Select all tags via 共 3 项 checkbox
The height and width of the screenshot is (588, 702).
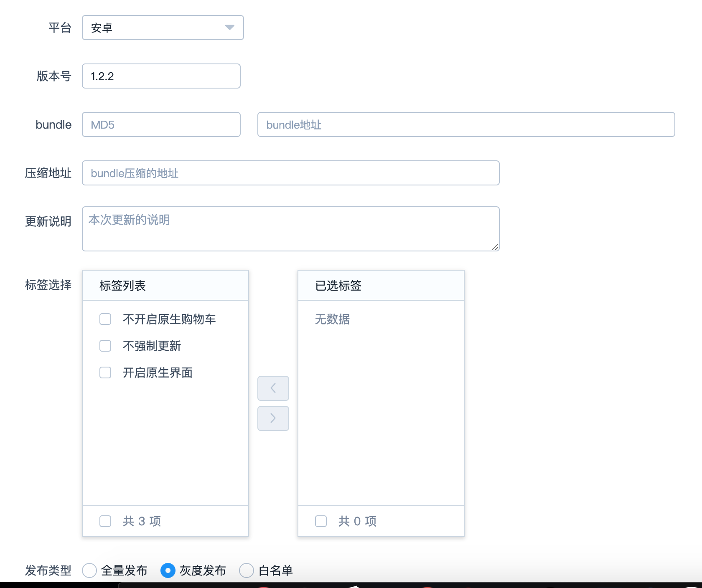click(x=105, y=521)
